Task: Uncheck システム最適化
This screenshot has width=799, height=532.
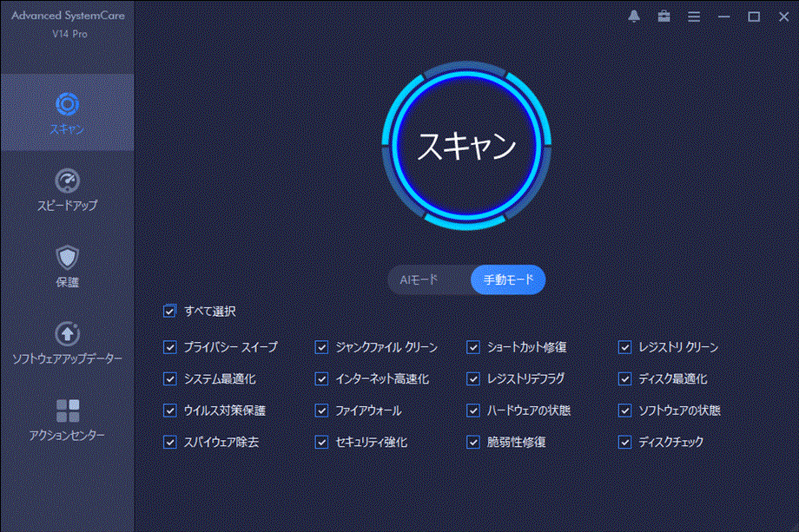Action: click(x=169, y=378)
